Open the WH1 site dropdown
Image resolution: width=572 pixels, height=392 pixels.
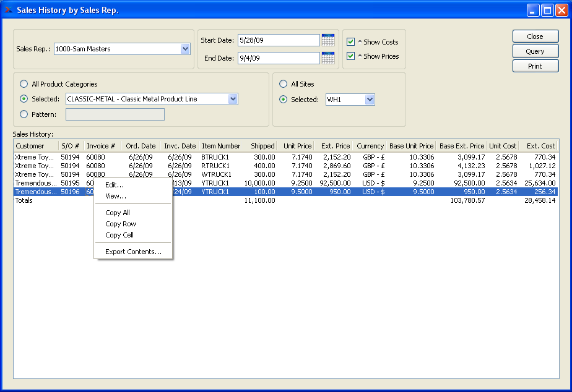pyautogui.click(x=370, y=100)
